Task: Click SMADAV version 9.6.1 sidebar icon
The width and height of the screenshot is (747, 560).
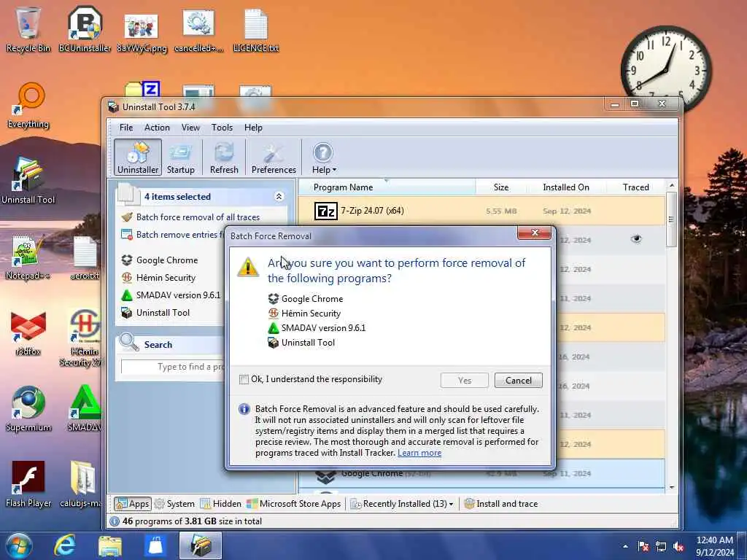Action: click(x=127, y=295)
